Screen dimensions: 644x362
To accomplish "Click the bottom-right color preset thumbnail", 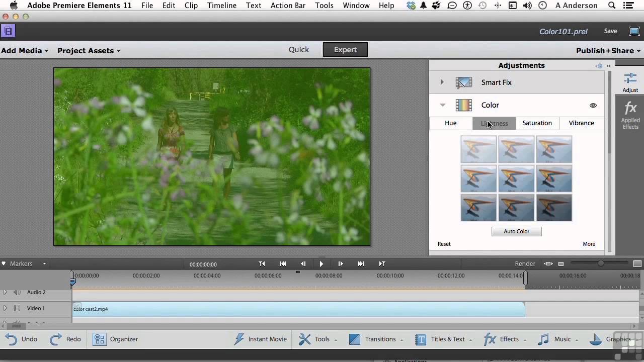I will pyautogui.click(x=554, y=208).
